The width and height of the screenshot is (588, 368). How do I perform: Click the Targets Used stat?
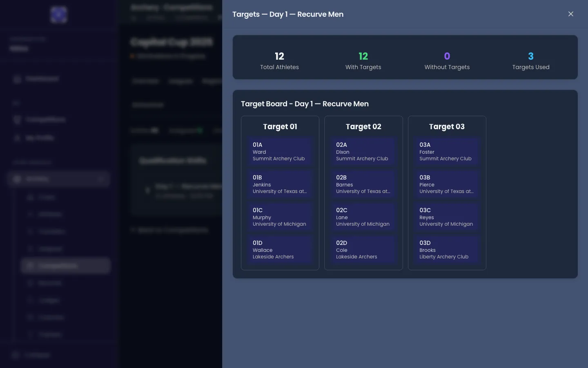pyautogui.click(x=530, y=61)
